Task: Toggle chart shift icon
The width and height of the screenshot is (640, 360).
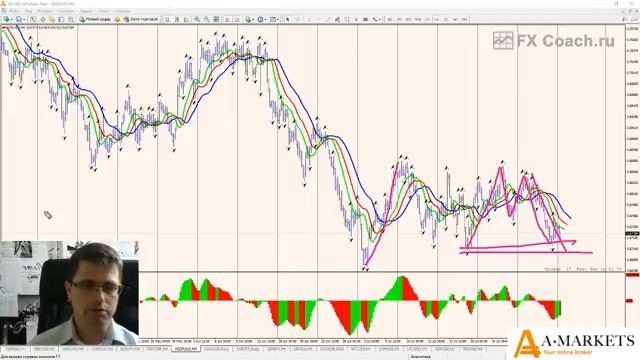Action: coord(237,19)
